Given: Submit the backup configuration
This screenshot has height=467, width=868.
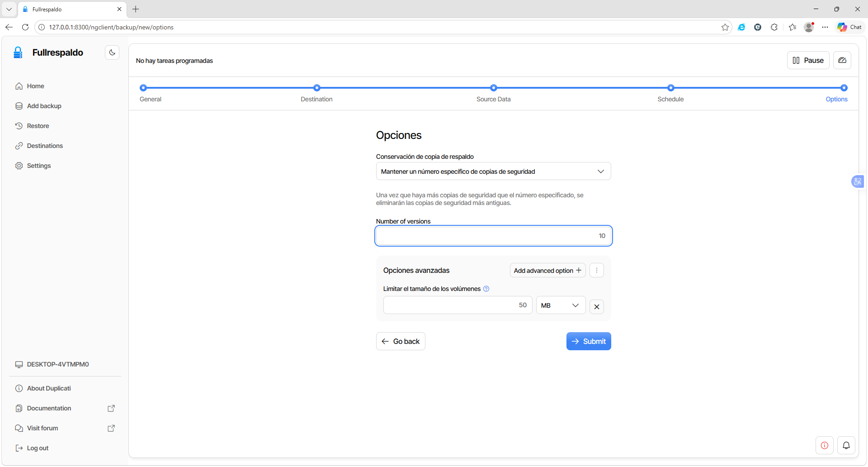Looking at the screenshot, I should (x=589, y=341).
